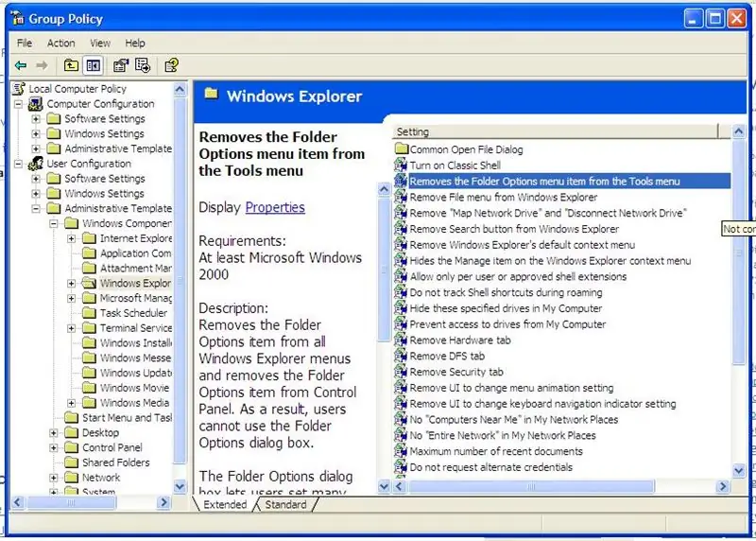Collapse Administrative Templates under User Configuration
756x541 pixels.
36,208
